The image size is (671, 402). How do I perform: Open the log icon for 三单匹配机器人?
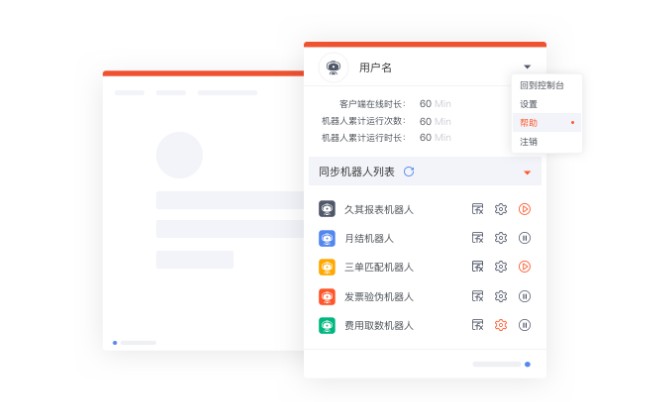coord(477,266)
